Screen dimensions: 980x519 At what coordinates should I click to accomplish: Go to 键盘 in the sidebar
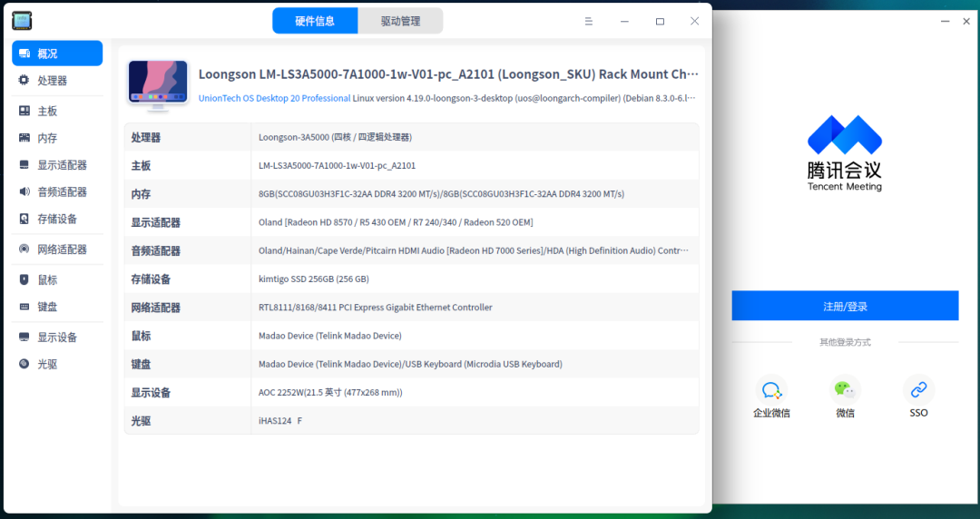47,307
